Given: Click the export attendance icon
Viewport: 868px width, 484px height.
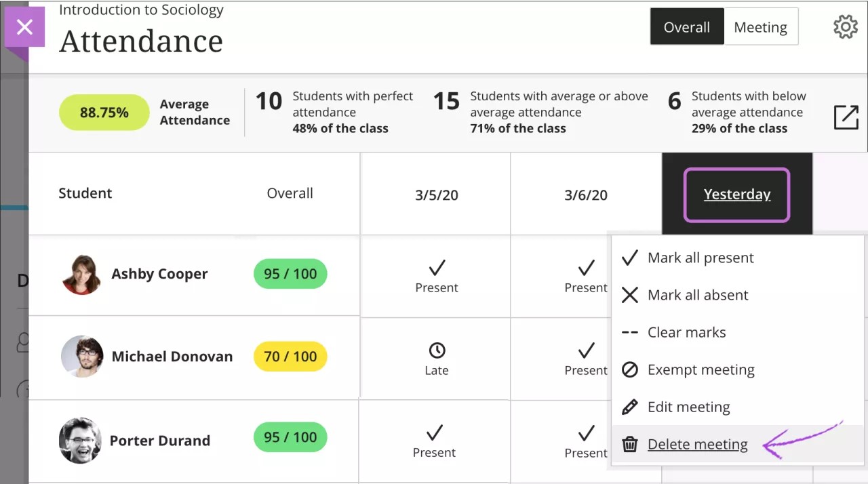Looking at the screenshot, I should click(846, 117).
